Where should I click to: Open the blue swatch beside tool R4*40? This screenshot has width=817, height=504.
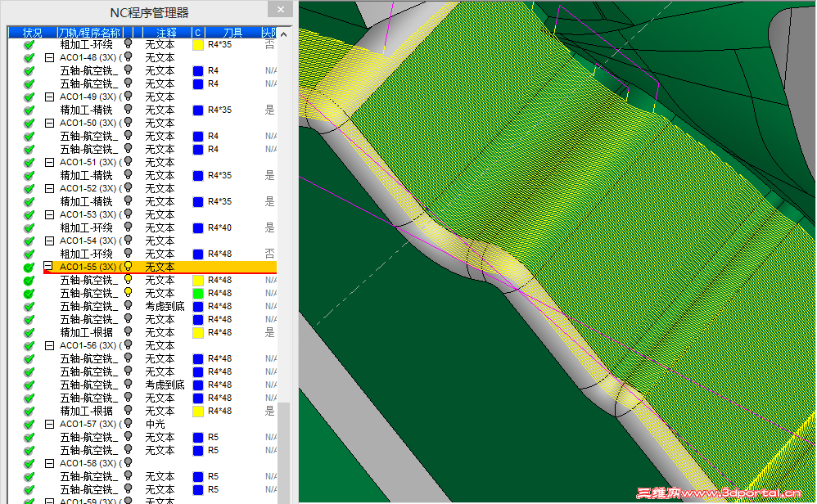(x=198, y=228)
